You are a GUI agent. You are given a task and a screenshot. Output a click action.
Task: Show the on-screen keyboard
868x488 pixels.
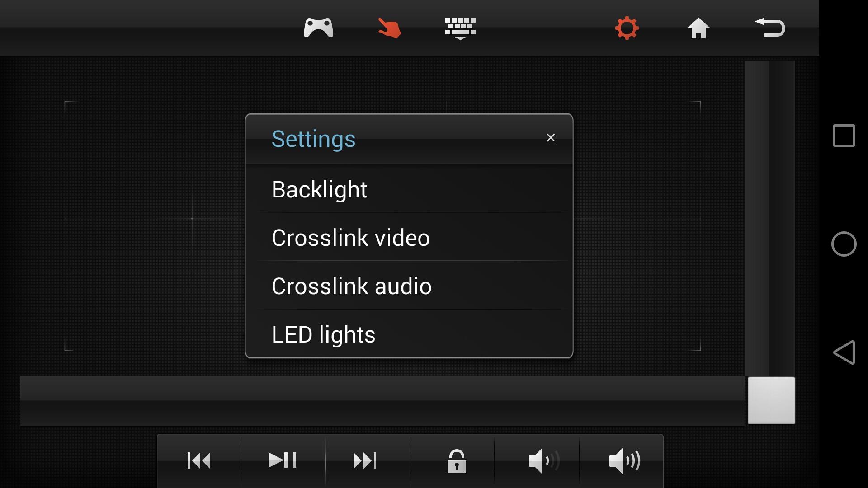pyautogui.click(x=460, y=28)
